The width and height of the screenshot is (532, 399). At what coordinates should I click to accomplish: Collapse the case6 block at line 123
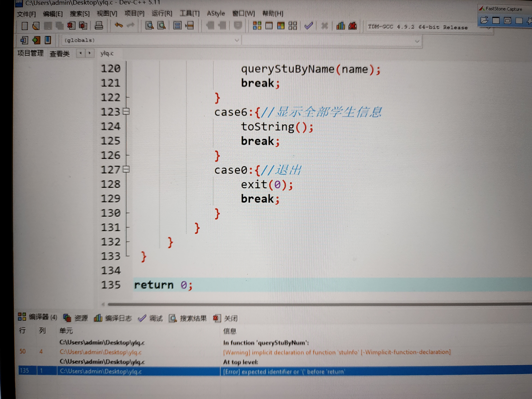tap(126, 112)
